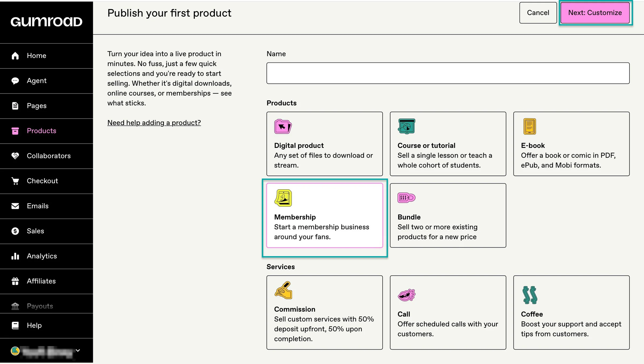Select Digital product type
Viewport: 644px width, 364px height.
(324, 144)
